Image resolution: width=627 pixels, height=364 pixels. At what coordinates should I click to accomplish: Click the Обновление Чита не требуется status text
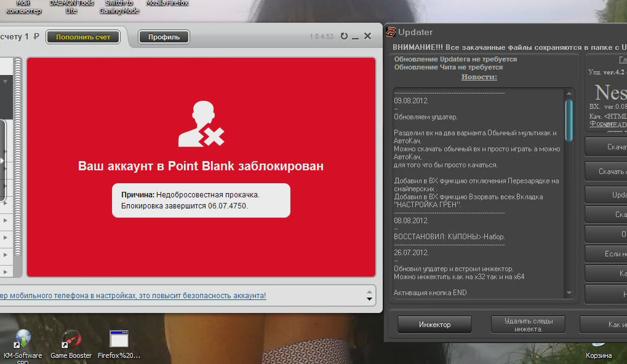[x=449, y=67]
